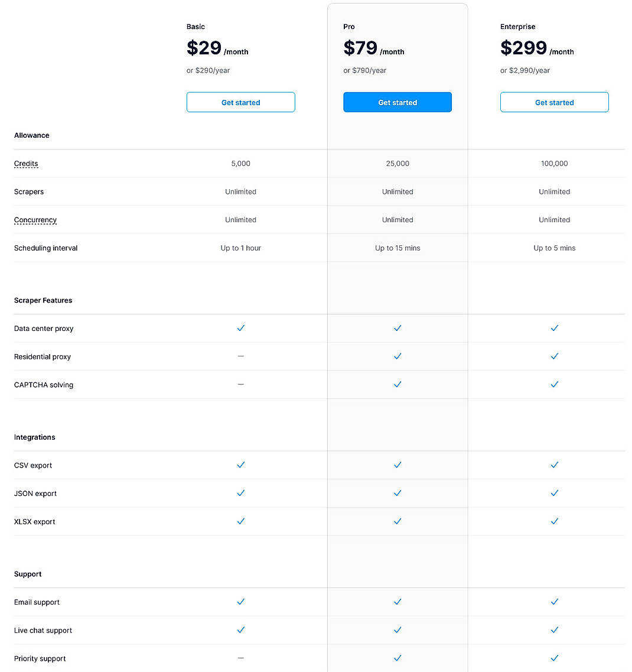Click the Enterprise live chat support checkmark
This screenshot has height=672, width=632.
[x=554, y=630]
